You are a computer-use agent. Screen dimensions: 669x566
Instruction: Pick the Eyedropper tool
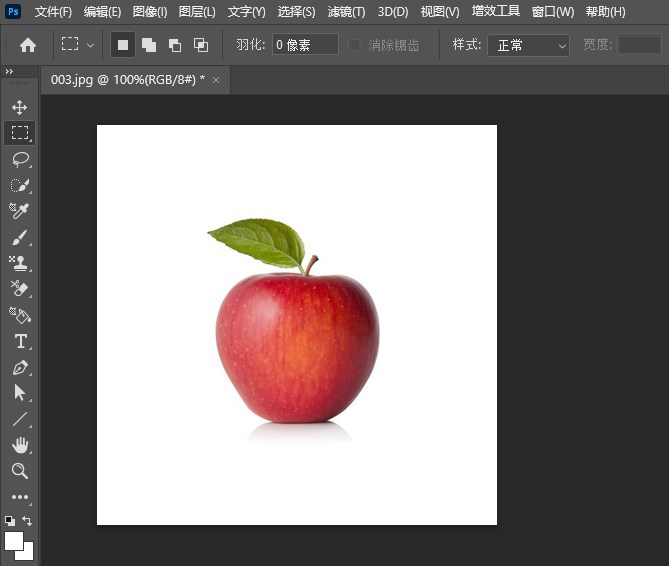[x=19, y=211]
